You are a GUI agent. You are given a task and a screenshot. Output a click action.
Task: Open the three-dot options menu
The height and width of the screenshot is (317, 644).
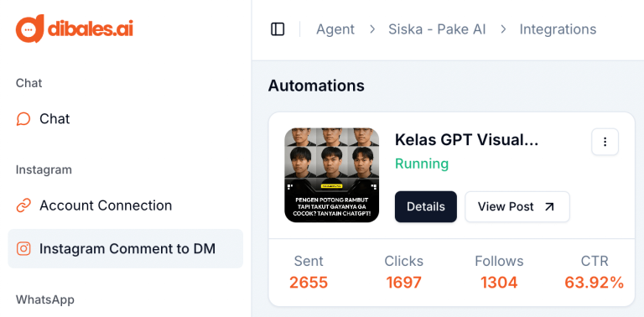tap(605, 142)
